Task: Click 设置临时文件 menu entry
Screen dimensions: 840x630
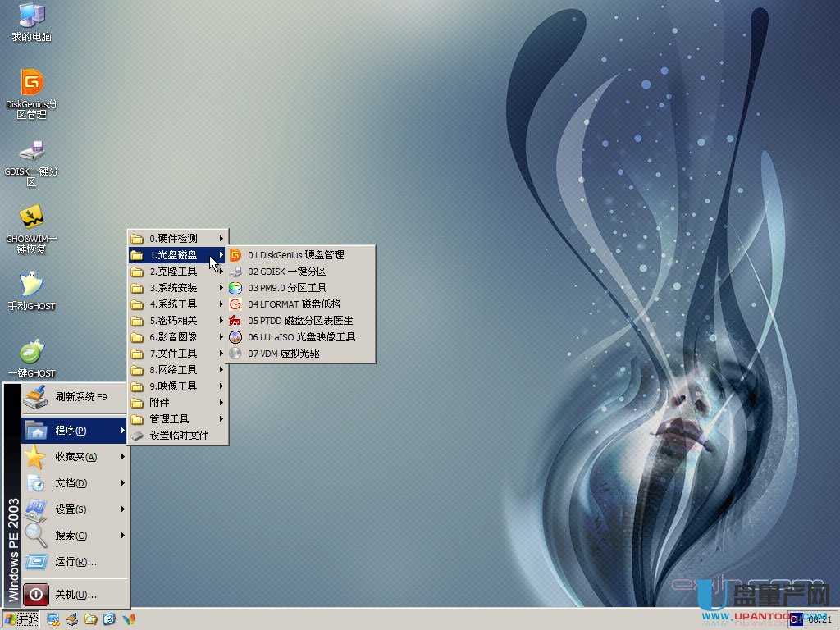Action: [x=176, y=436]
